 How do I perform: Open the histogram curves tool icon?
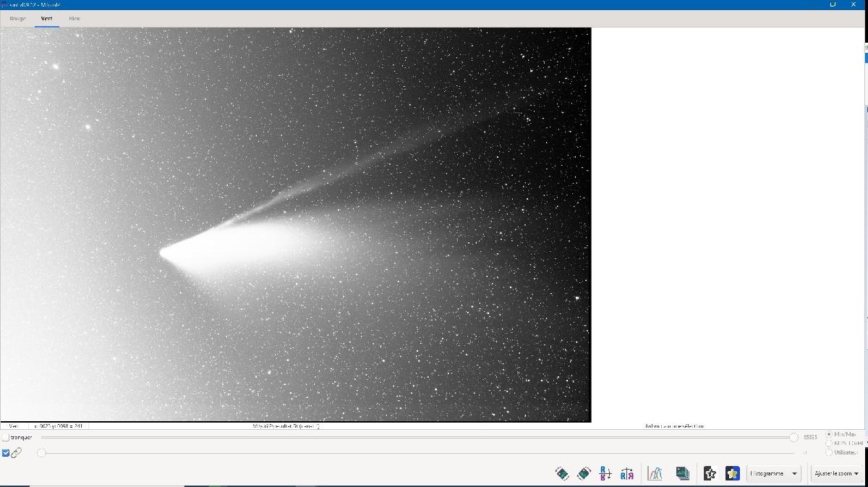coord(655,473)
